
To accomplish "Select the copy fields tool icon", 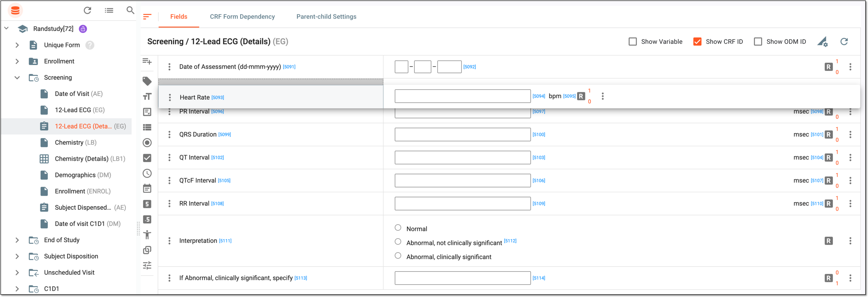I will tap(147, 250).
